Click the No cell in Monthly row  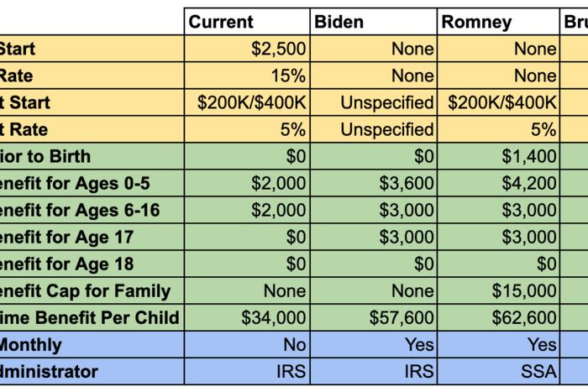pyautogui.click(x=246, y=344)
